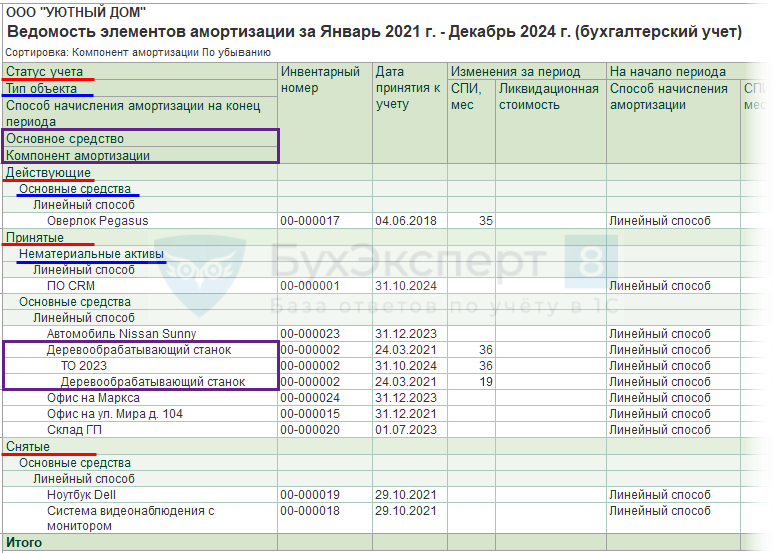
Task: Open 'Система видеонаблюдения с монитором' row
Action: (140, 518)
